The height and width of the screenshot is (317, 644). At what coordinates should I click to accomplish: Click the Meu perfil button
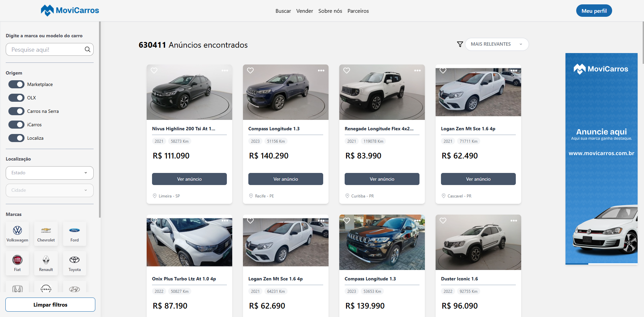pyautogui.click(x=594, y=11)
